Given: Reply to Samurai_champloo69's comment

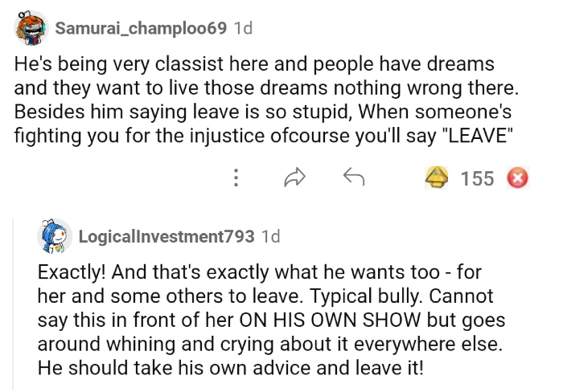Looking at the screenshot, I should tap(354, 178).
